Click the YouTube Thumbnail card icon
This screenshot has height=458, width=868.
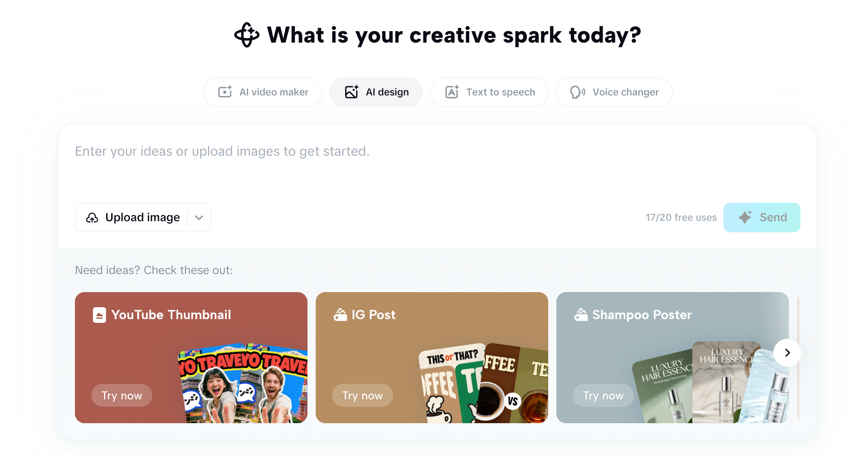(x=99, y=315)
